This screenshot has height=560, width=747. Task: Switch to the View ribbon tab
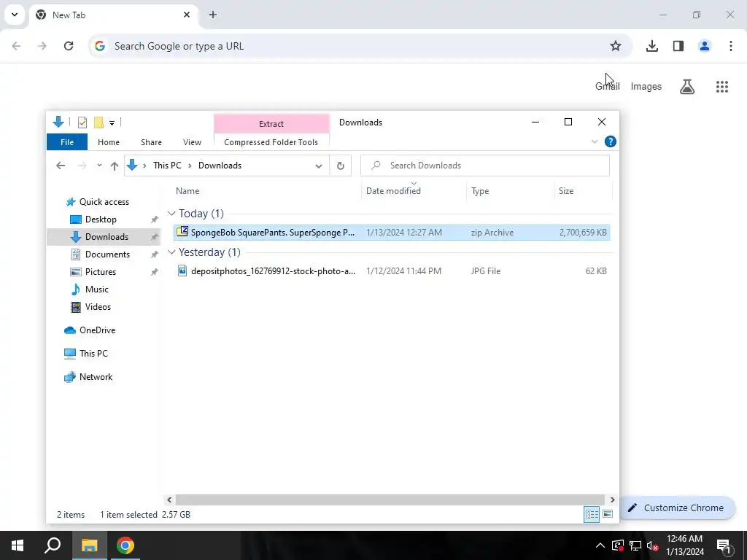tap(192, 142)
